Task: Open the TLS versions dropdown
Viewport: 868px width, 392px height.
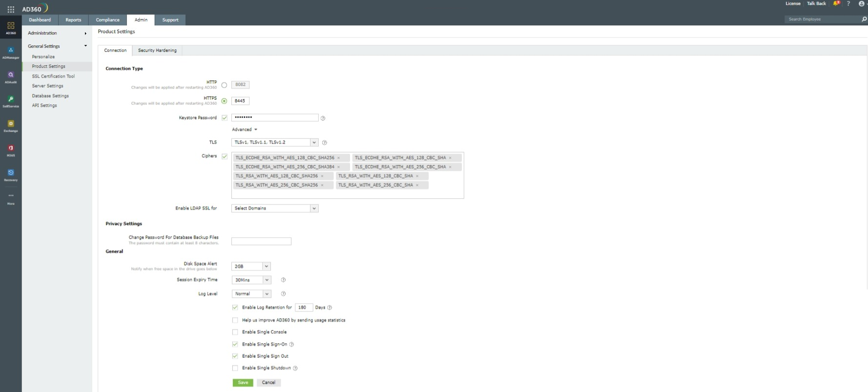Action: tap(274, 143)
